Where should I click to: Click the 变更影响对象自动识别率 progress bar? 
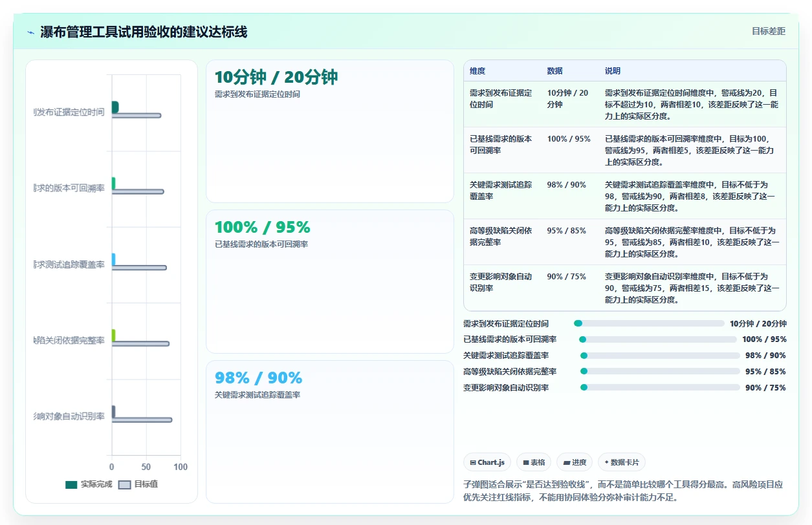pyautogui.click(x=660, y=387)
